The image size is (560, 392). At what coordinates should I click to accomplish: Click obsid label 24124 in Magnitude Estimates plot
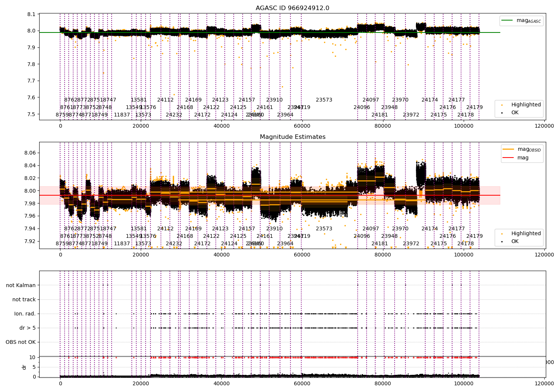tap(229, 244)
